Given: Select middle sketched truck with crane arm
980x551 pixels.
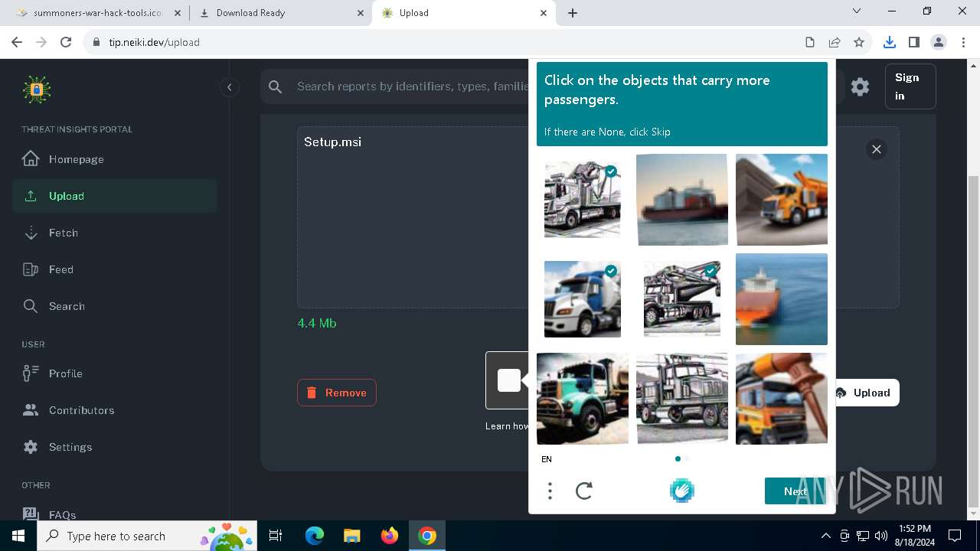Looking at the screenshot, I should coord(682,299).
